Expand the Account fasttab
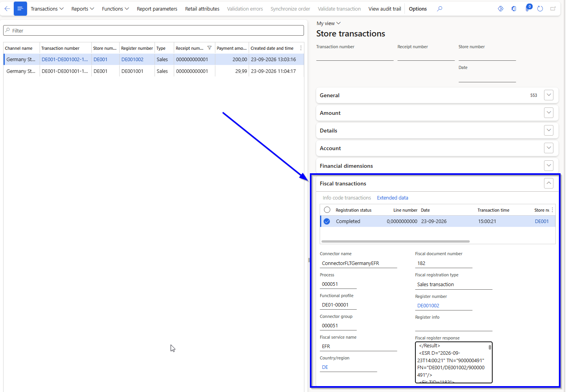Screen dimensions: 566x392 coord(549,148)
